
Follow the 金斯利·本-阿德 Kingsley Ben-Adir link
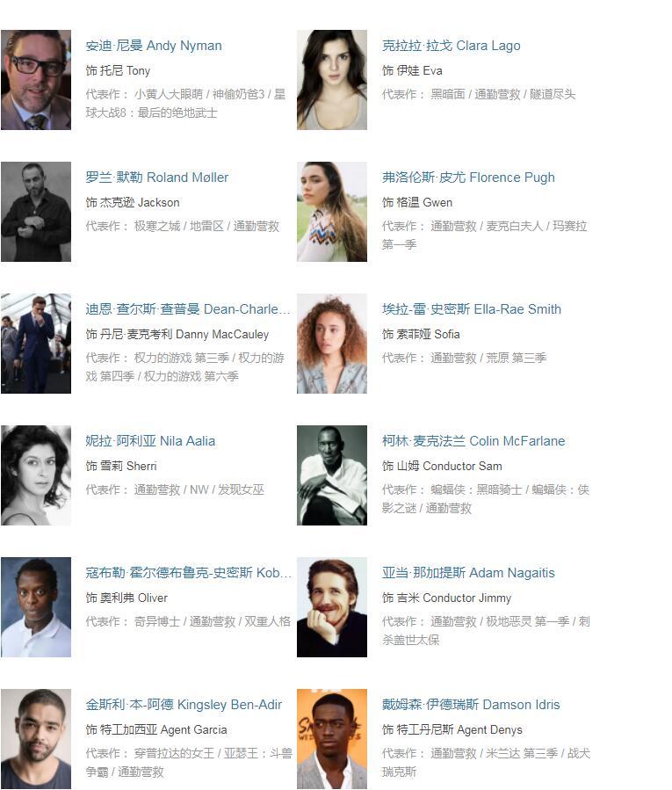point(184,705)
